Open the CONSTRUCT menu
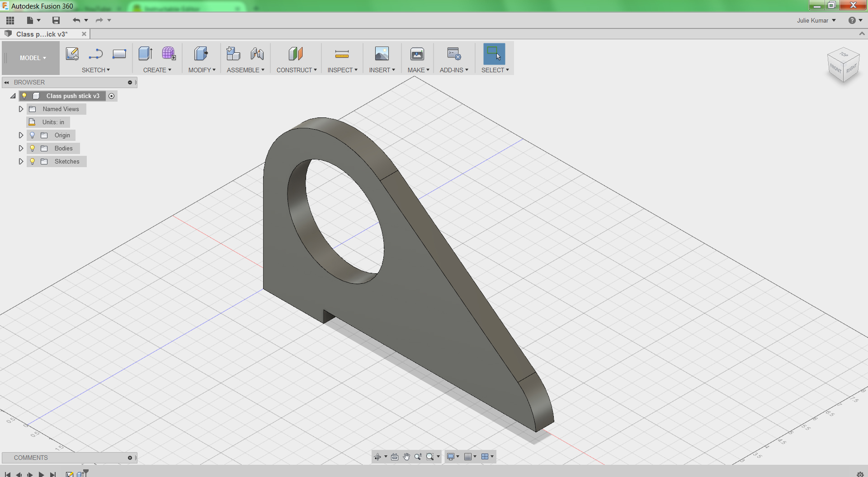This screenshot has width=868, height=477. coord(297,70)
